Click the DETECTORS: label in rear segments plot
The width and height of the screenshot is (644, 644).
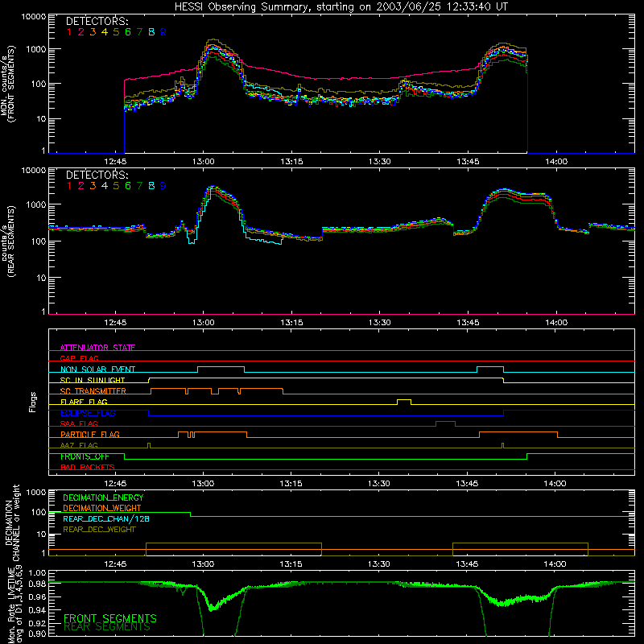[x=97, y=175]
